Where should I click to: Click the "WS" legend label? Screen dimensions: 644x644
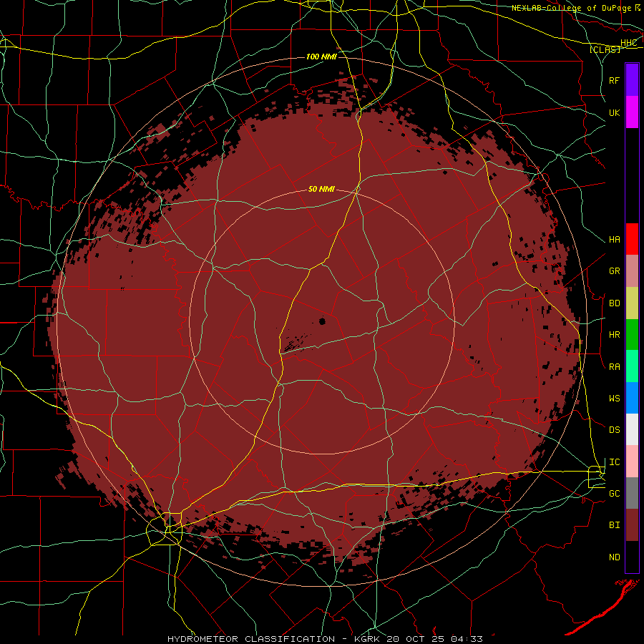coord(615,399)
